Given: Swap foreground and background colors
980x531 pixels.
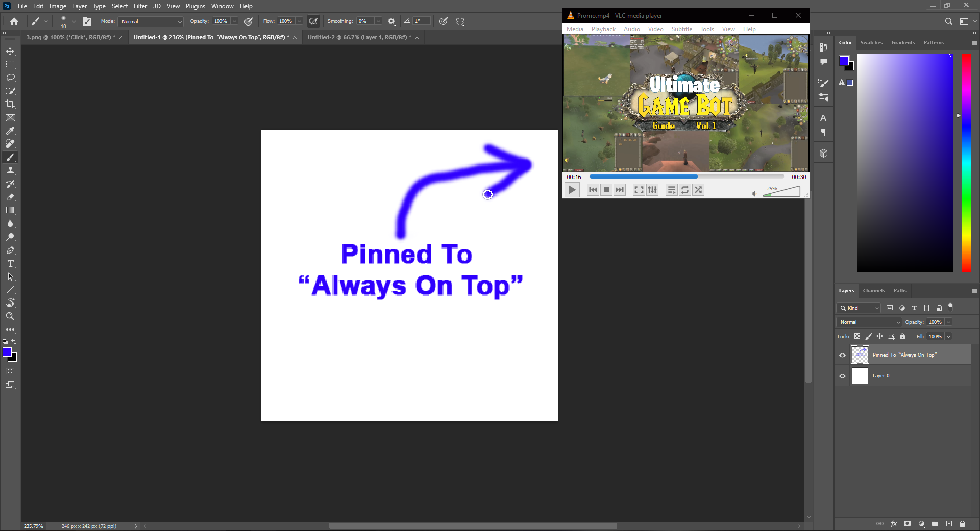Looking at the screenshot, I should pos(14,342).
